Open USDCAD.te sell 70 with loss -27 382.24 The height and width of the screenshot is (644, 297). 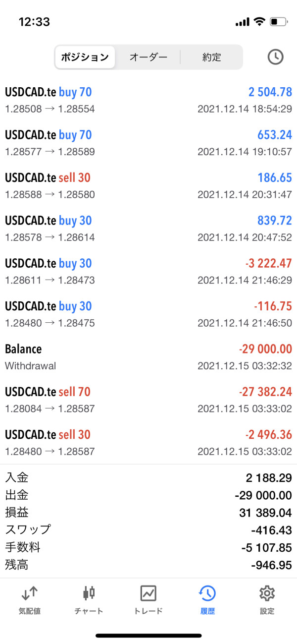[148, 400]
